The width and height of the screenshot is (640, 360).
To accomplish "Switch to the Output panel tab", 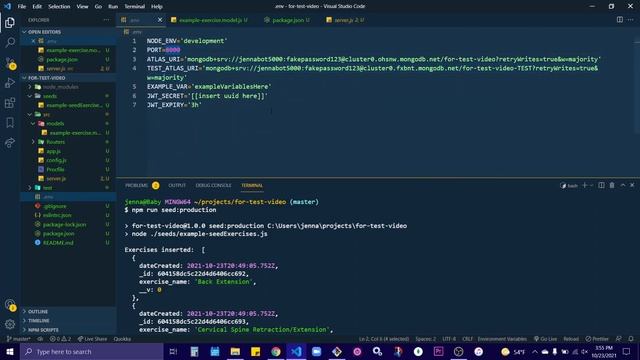I will pos(177,185).
